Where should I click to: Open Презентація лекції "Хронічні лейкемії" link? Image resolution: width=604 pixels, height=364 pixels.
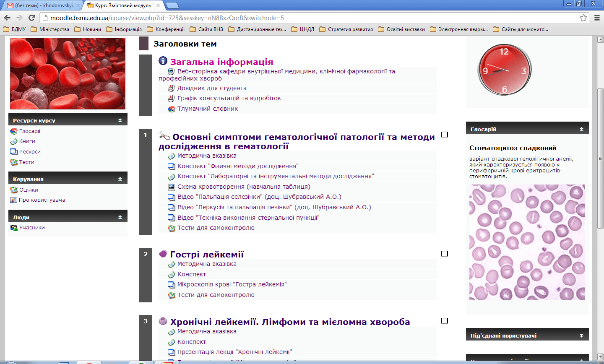point(234,352)
